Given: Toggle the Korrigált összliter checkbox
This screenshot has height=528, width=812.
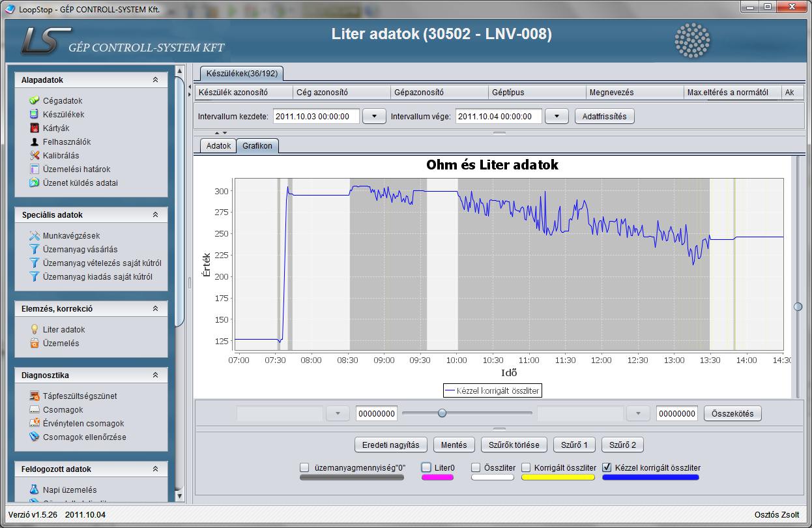Looking at the screenshot, I should click(526, 467).
